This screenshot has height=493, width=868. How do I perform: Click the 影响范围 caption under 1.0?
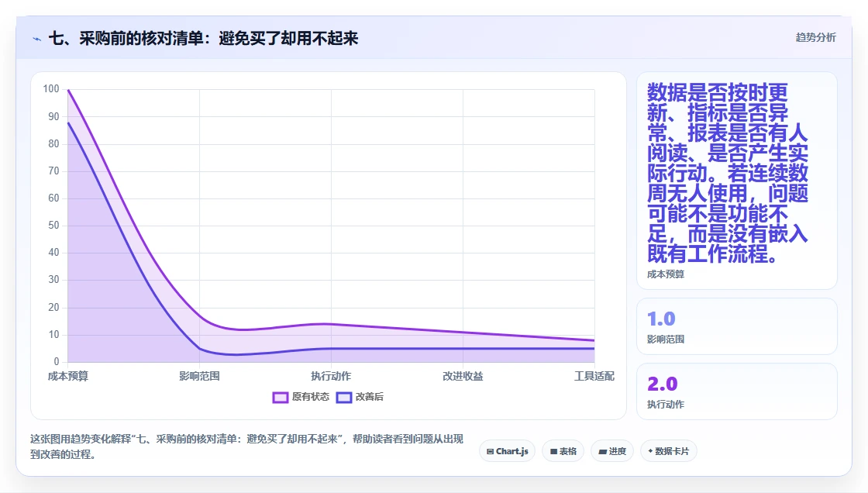tap(666, 339)
